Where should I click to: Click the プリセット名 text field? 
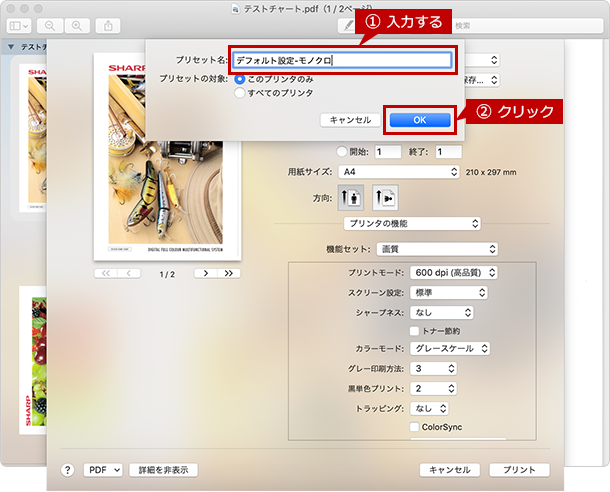[342, 60]
